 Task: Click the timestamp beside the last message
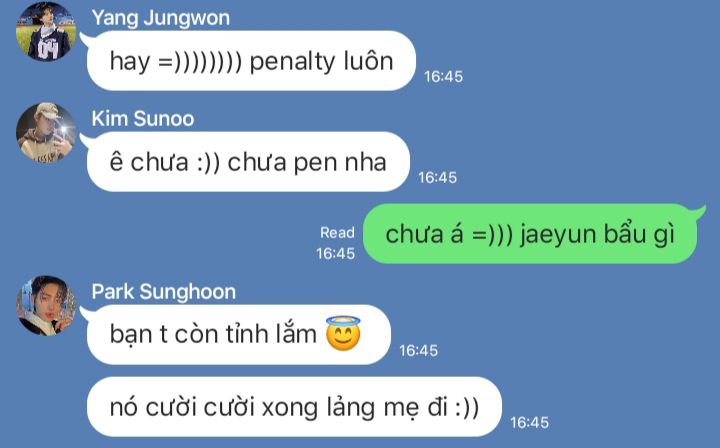tap(529, 422)
